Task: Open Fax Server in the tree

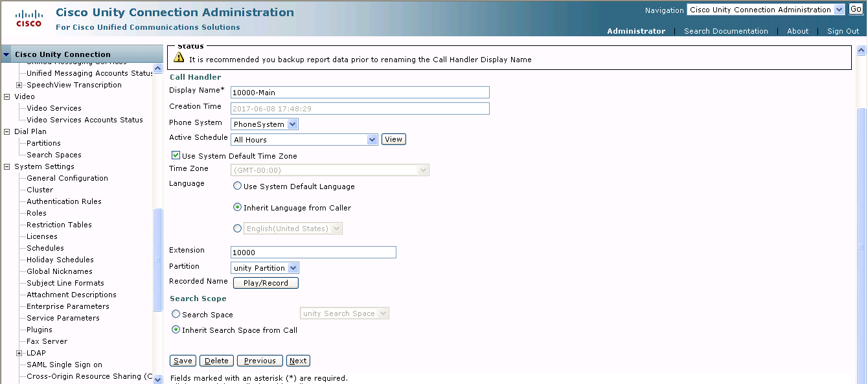Action: click(47, 341)
